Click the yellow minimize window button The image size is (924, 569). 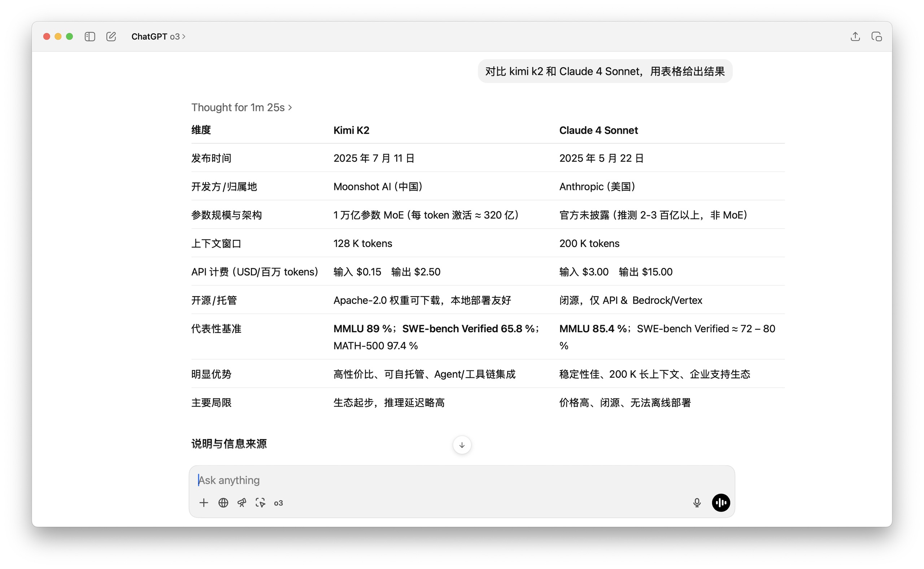(x=58, y=36)
